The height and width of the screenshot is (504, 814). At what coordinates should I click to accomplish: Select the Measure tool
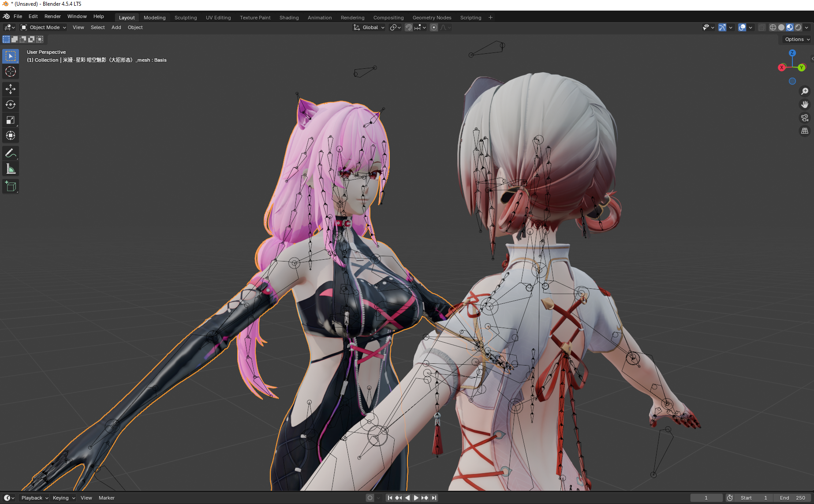coord(11,168)
